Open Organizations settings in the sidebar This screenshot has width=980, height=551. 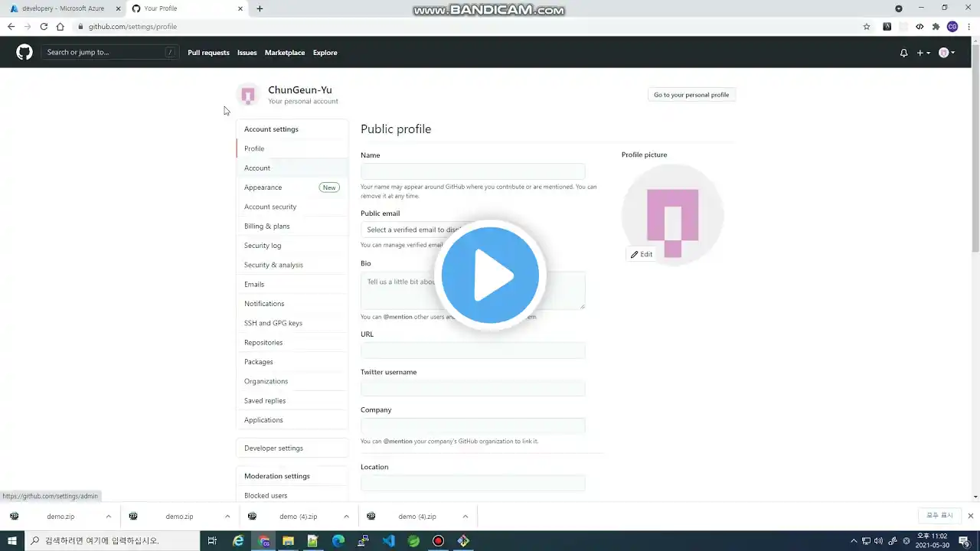[292, 381]
